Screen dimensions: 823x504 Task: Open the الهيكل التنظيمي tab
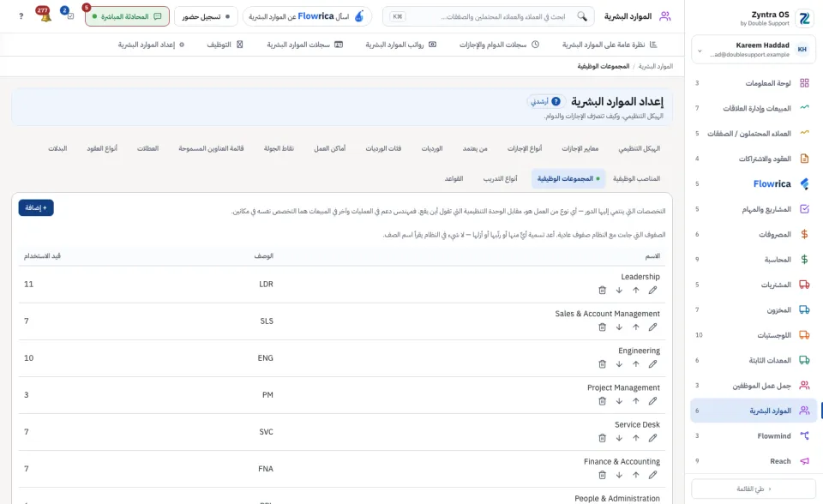[639, 148]
